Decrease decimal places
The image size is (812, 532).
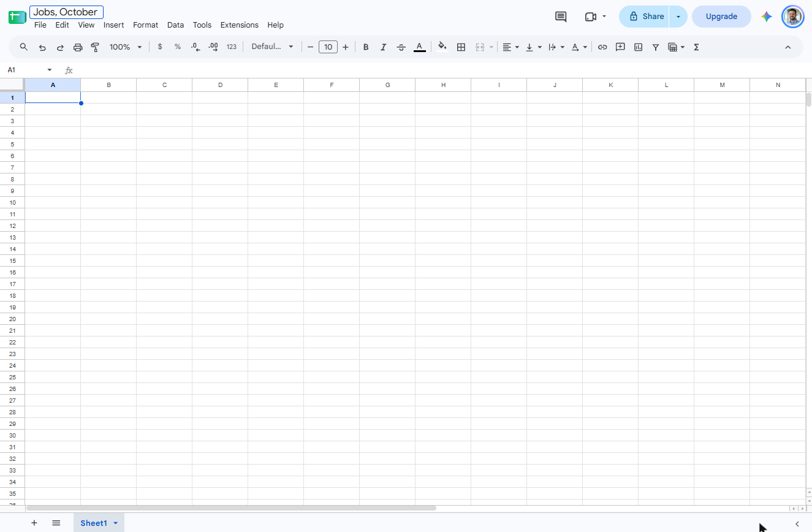point(195,47)
